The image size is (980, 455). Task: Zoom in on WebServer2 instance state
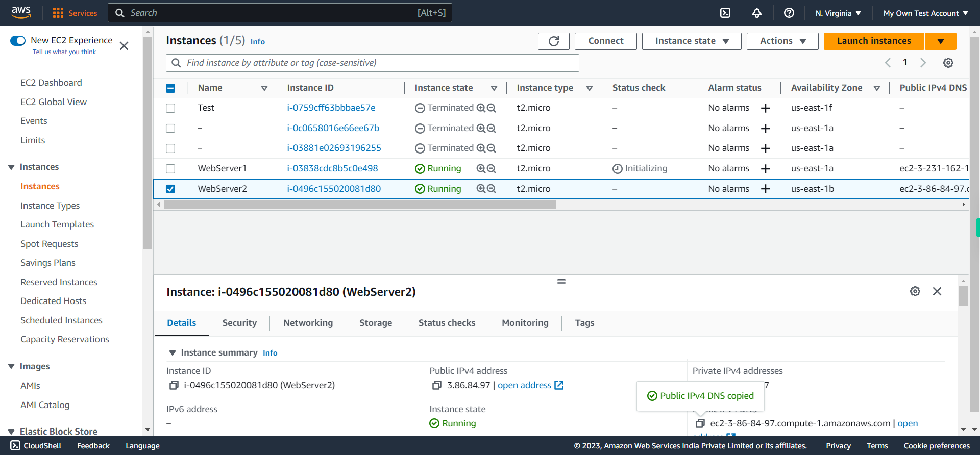[481, 189]
